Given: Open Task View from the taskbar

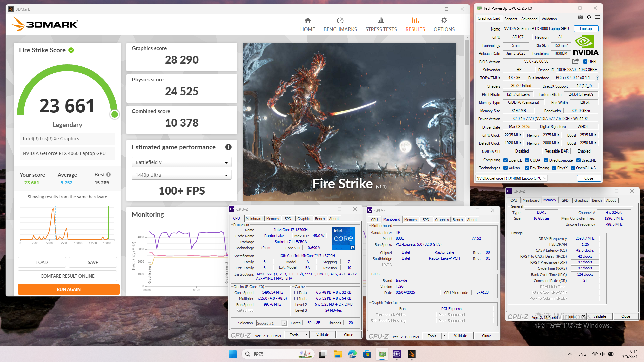Looking at the screenshot, I should pos(322,354).
